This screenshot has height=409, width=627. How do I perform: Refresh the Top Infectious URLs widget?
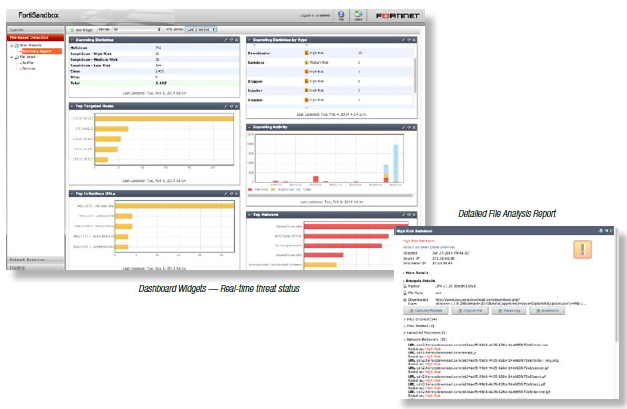point(231,194)
